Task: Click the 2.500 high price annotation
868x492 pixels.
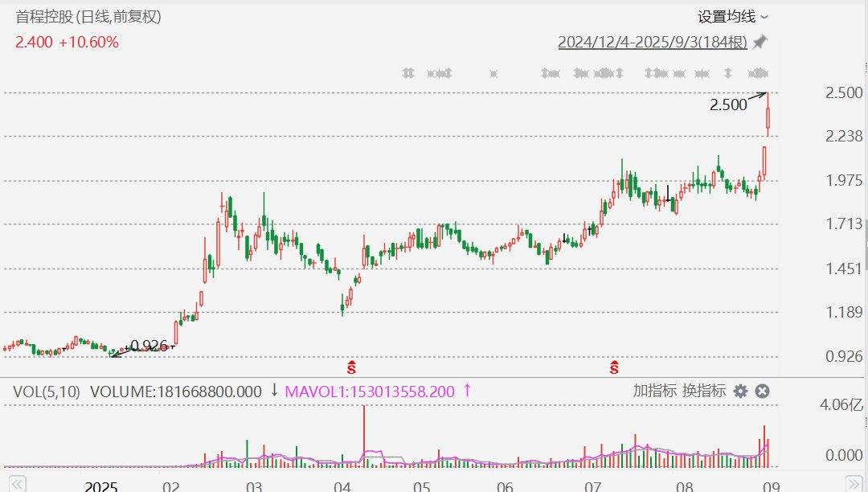Action: point(727,104)
